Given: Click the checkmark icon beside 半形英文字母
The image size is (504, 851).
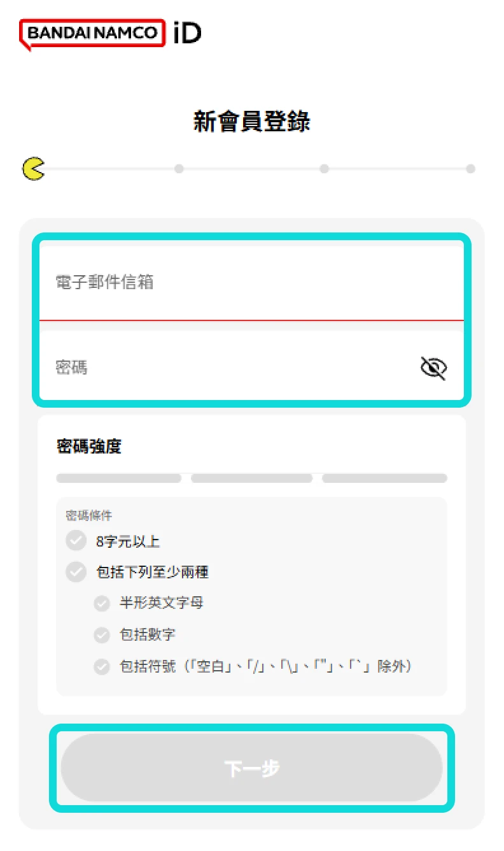Looking at the screenshot, I should (102, 603).
